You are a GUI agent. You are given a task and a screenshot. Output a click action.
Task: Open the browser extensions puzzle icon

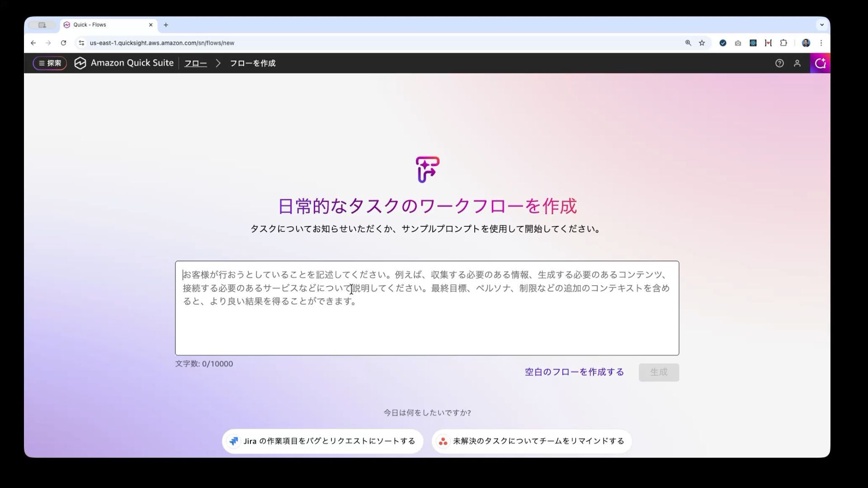pyautogui.click(x=783, y=43)
